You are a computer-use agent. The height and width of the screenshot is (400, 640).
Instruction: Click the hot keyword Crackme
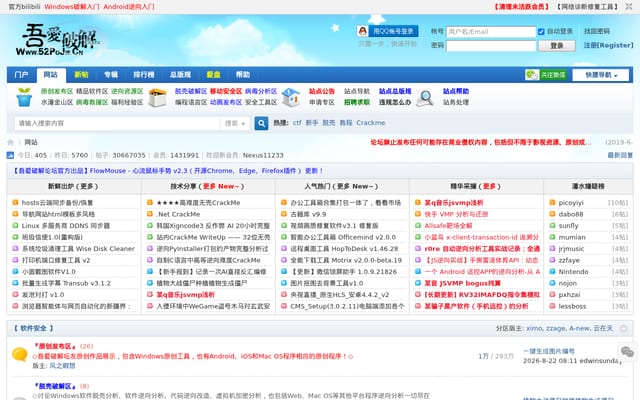point(371,123)
